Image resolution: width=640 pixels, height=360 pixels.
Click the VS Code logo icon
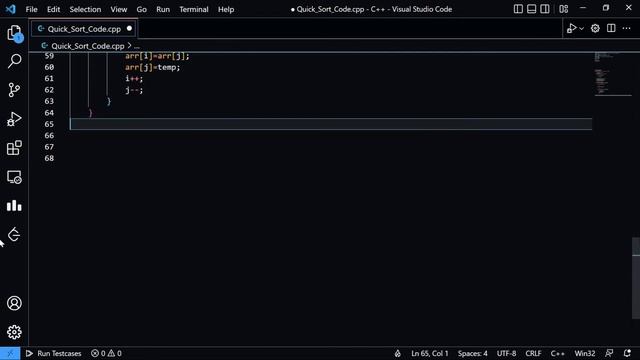coord(11,9)
